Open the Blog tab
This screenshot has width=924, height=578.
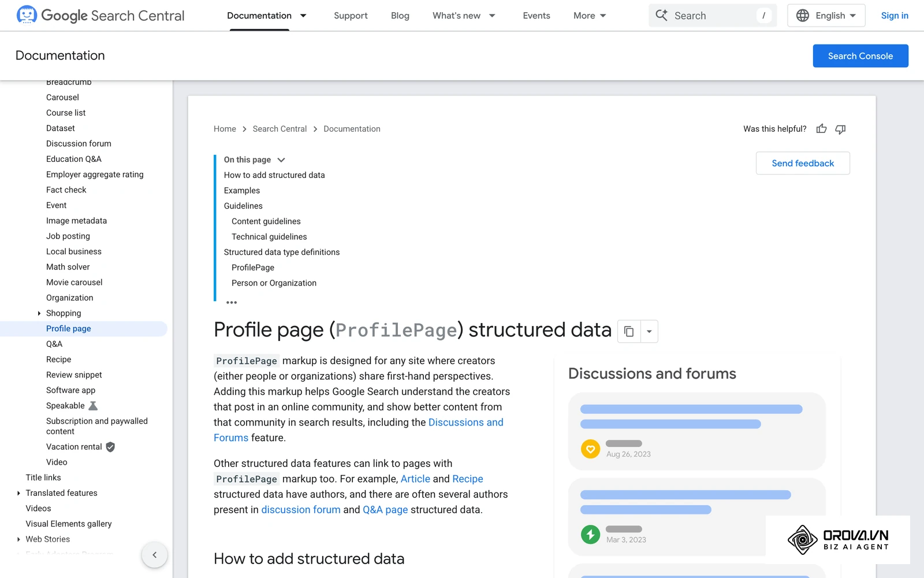[400, 16]
